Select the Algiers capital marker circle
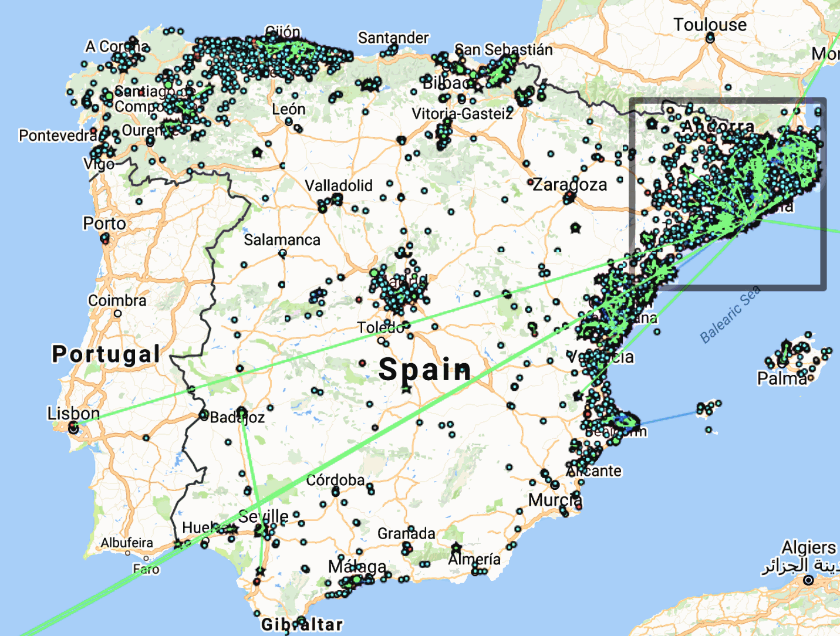The width and height of the screenshot is (840, 636). coord(808,580)
